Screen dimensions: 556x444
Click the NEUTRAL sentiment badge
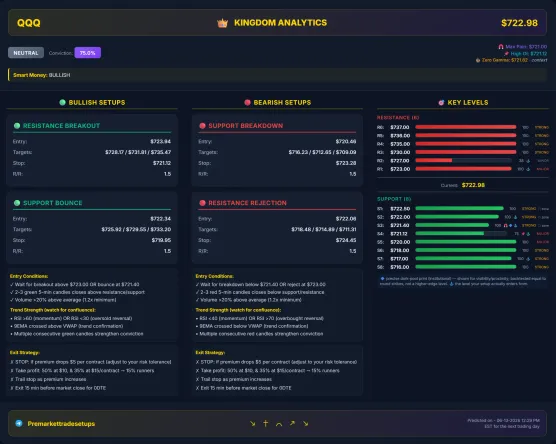tap(26, 53)
